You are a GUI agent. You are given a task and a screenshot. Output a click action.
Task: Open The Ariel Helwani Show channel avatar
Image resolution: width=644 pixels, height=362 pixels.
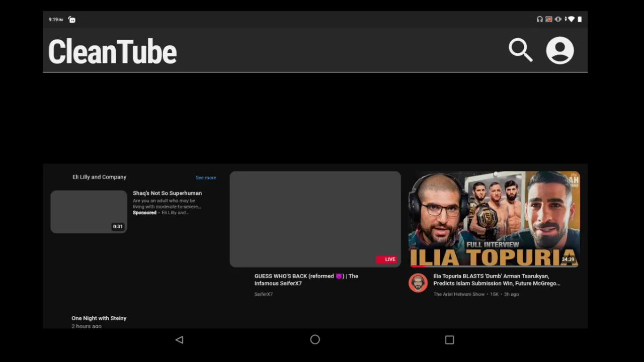pyautogui.click(x=418, y=283)
